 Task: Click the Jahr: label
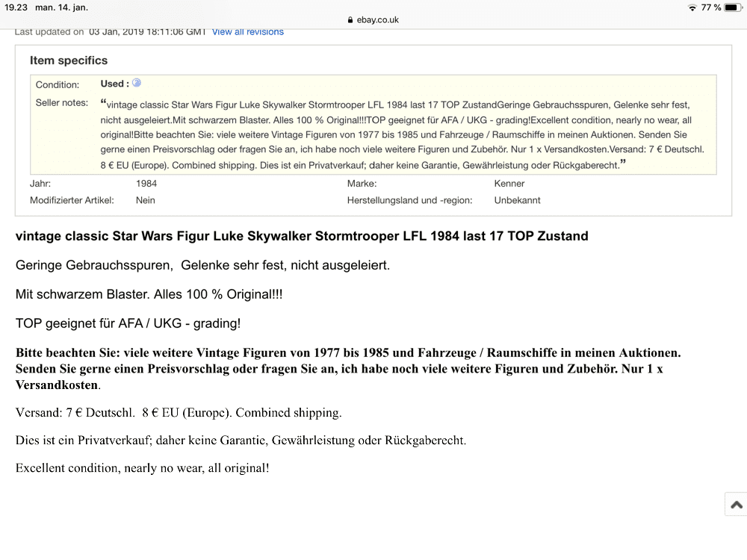point(40,184)
